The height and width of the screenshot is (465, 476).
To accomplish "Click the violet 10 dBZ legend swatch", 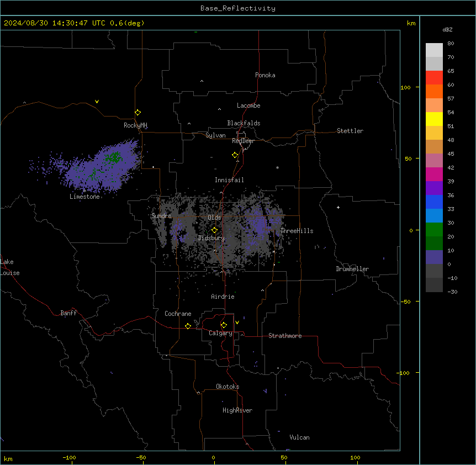I will point(434,257).
